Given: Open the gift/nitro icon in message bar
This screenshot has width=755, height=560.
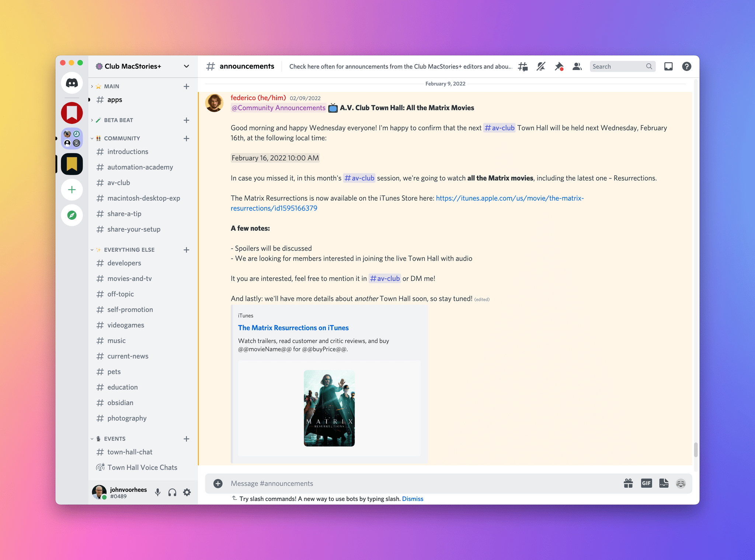Looking at the screenshot, I should pos(627,483).
